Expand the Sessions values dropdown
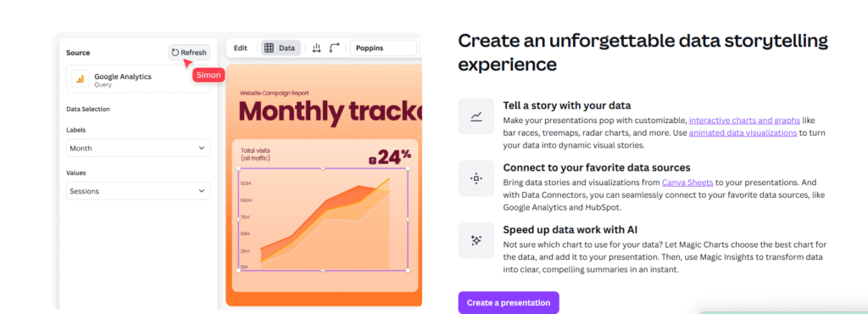This screenshot has width=868, height=314. pyautogui.click(x=138, y=191)
